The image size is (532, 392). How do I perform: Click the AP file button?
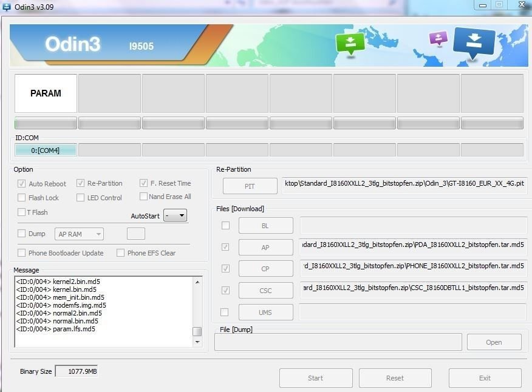click(265, 247)
